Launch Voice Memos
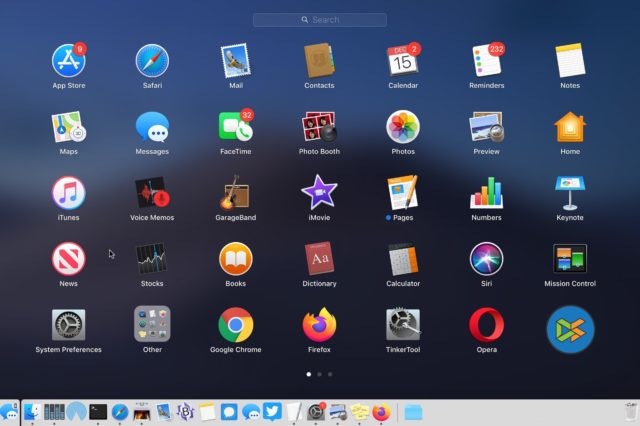 152,192
